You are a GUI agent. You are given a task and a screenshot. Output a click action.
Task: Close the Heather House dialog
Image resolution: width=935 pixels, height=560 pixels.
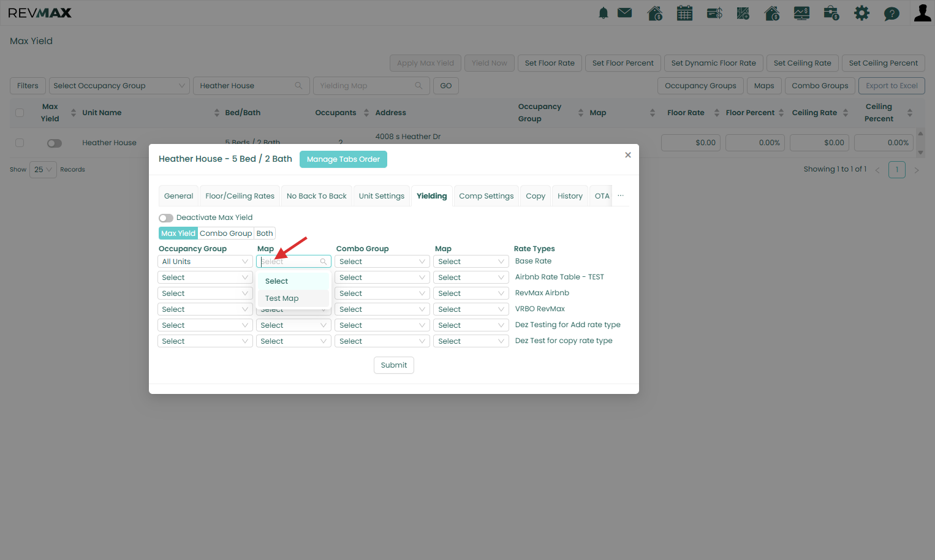[x=628, y=155]
